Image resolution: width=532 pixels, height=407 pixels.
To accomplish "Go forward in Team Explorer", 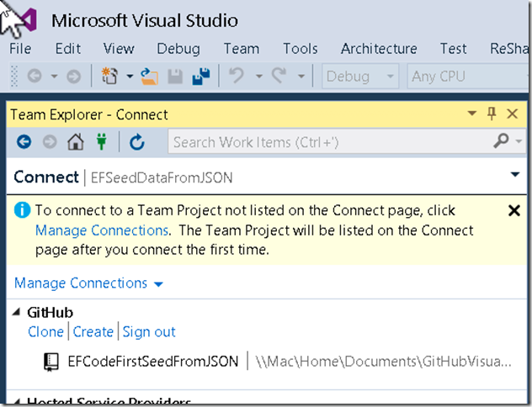I will tap(50, 141).
